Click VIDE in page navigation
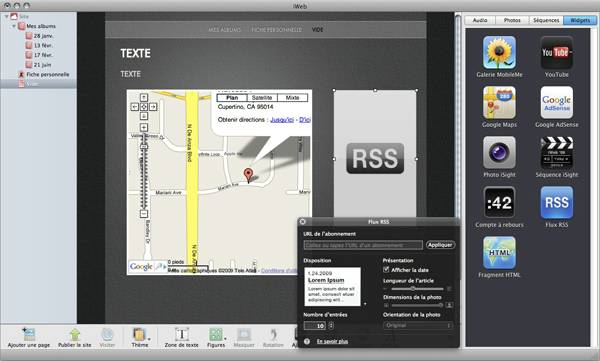Screen dimensions: 600x361 click(317, 29)
